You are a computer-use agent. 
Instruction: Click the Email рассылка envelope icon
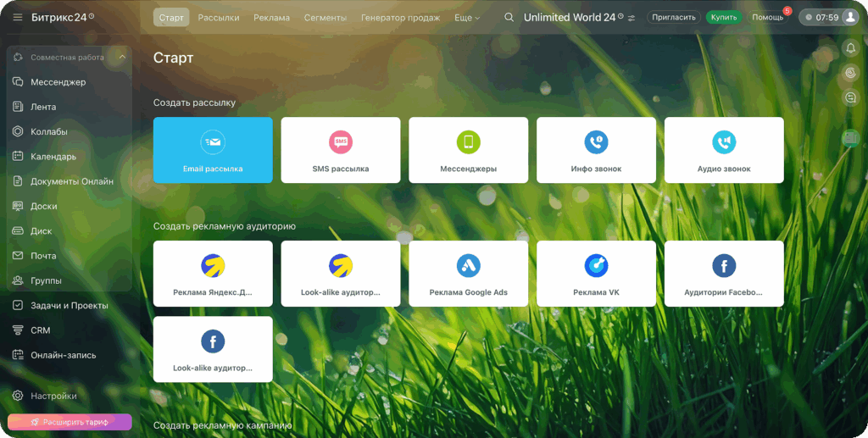point(213,141)
